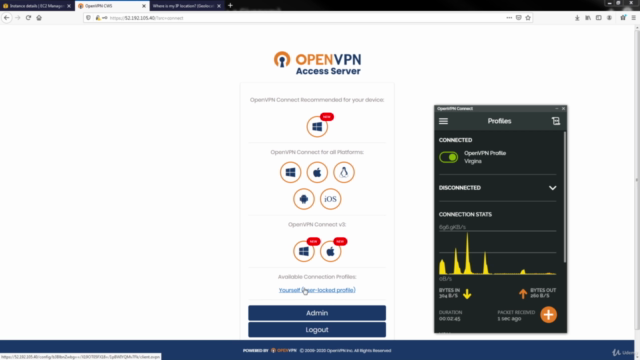Open hamburger menu in OpenVPN Connect
Viewport: 640px width, 360px height.
point(443,121)
